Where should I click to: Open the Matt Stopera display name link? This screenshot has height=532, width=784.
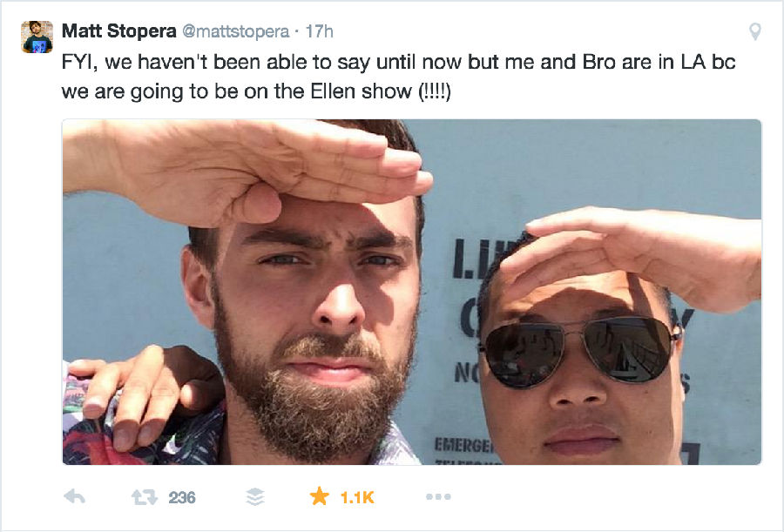pyautogui.click(x=119, y=31)
